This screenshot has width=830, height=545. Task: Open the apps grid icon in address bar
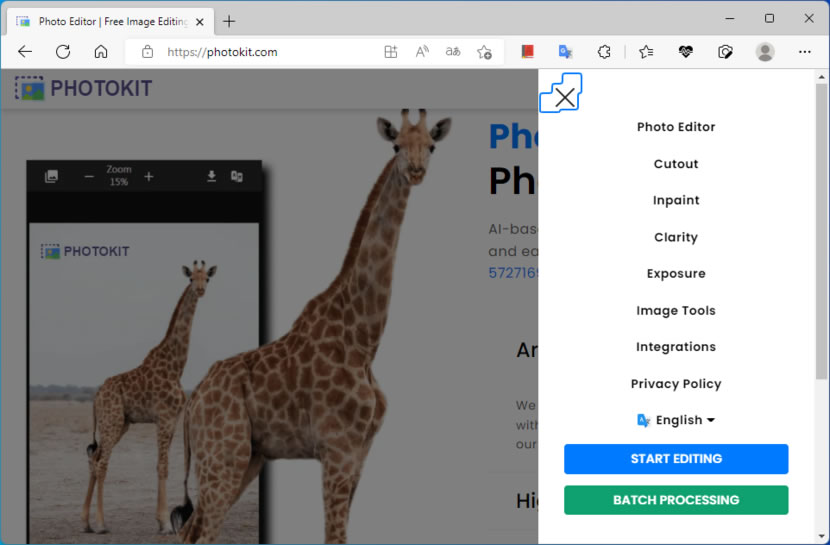coord(391,52)
